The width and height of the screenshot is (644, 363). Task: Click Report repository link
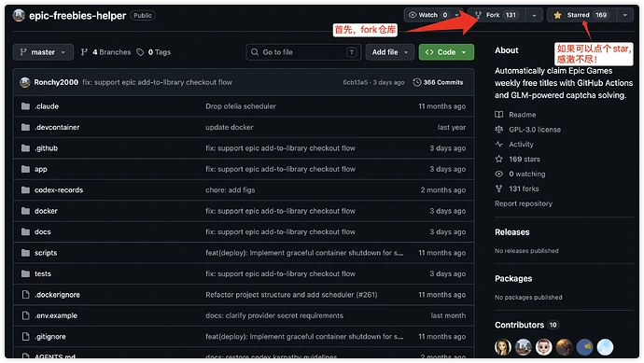[x=524, y=203]
